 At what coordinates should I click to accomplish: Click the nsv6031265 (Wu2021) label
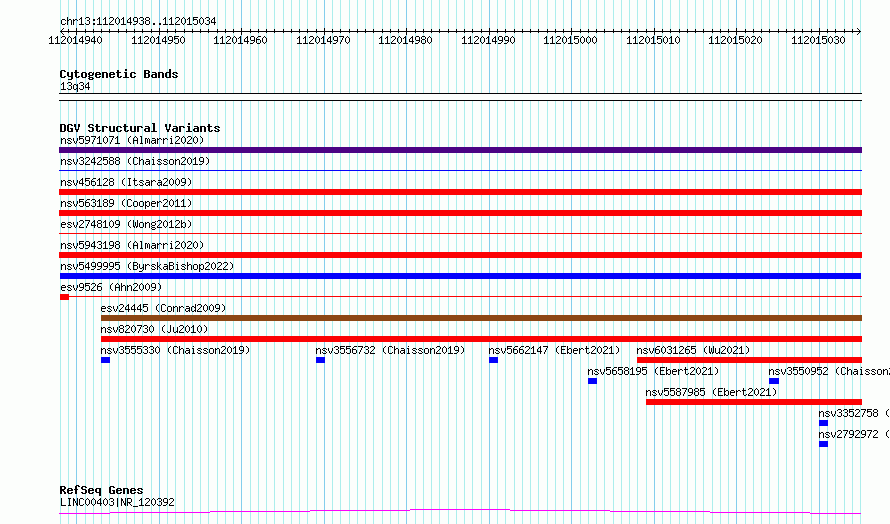click(693, 350)
